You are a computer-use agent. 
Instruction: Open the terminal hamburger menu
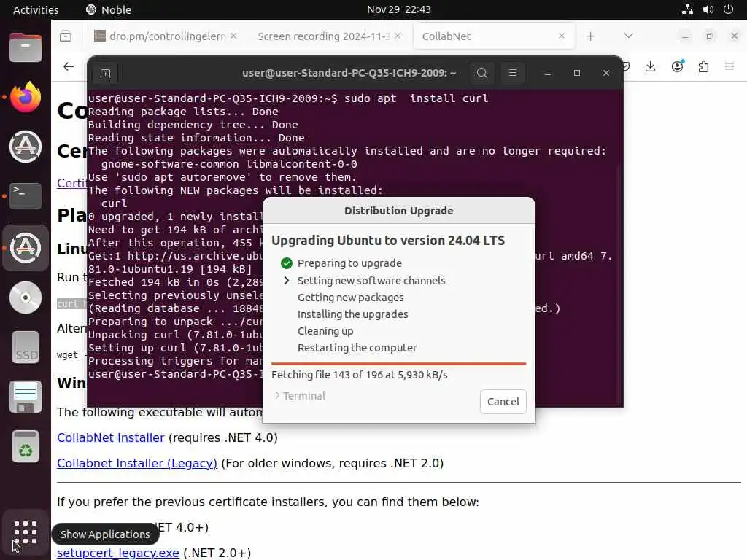click(x=513, y=73)
